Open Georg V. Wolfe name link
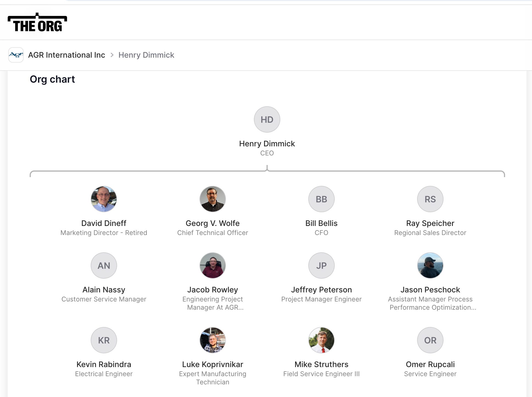Viewport: 532px width, 397px height. [x=213, y=223]
